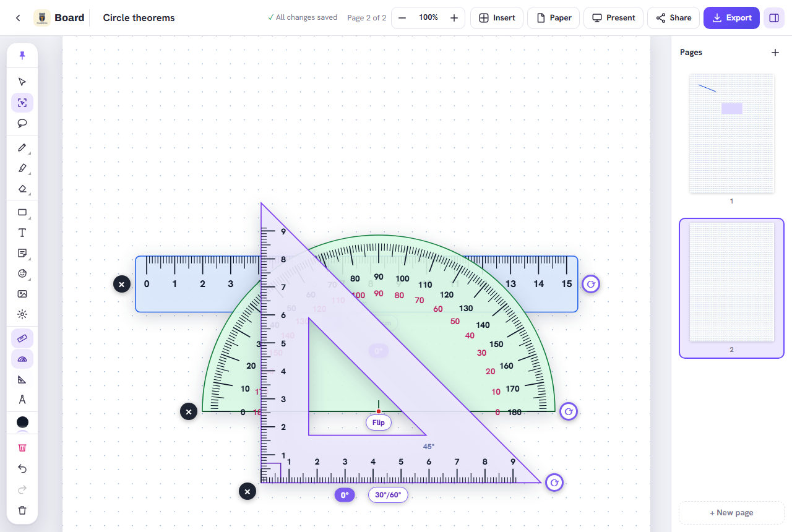Pin the toolbar with the pin icon
The width and height of the screenshot is (792, 532).
click(x=22, y=56)
